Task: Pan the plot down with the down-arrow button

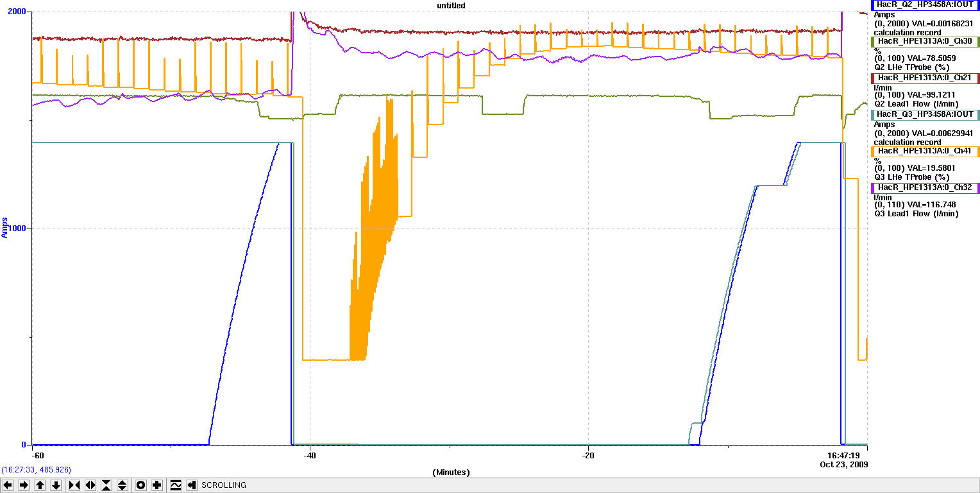Action: click(x=56, y=485)
